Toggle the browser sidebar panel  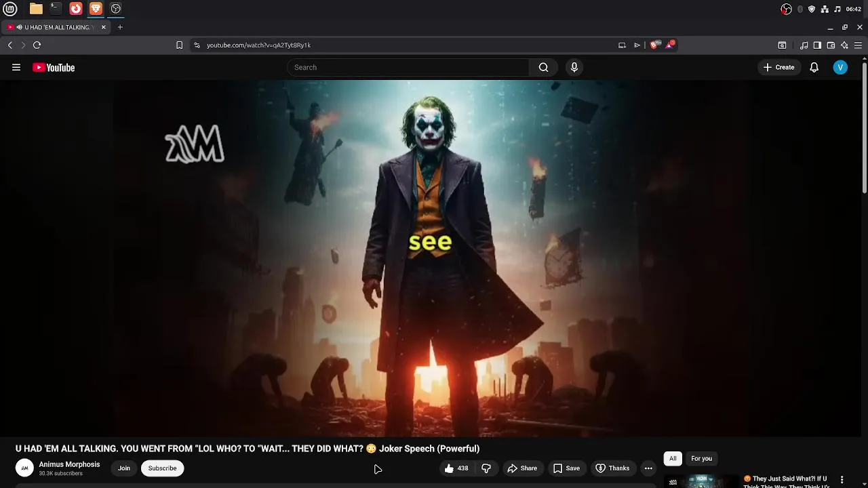(817, 45)
